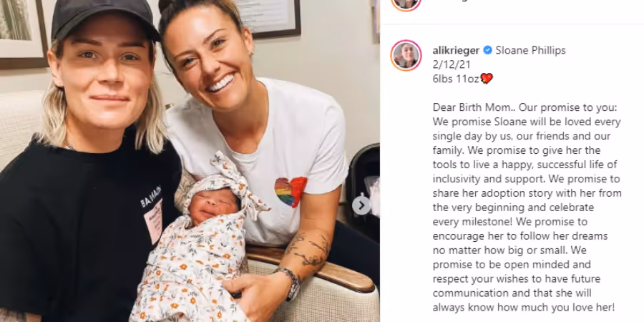
Task: Click the heart emoji after 6lbs 11oz
Action: (x=487, y=79)
